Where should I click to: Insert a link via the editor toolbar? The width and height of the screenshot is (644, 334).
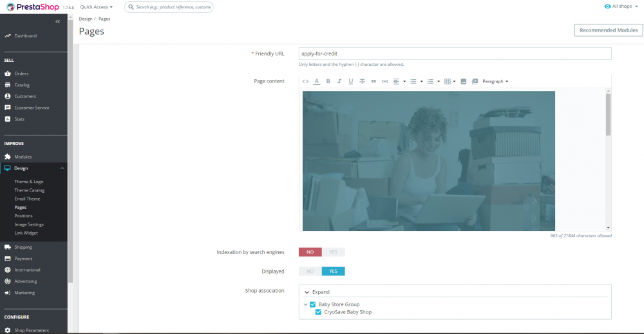click(x=385, y=81)
